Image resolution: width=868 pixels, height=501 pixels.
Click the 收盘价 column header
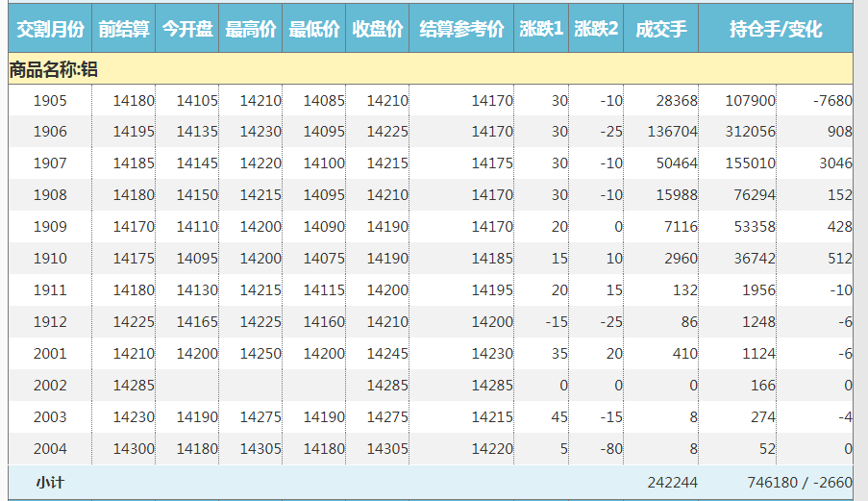[x=378, y=30]
